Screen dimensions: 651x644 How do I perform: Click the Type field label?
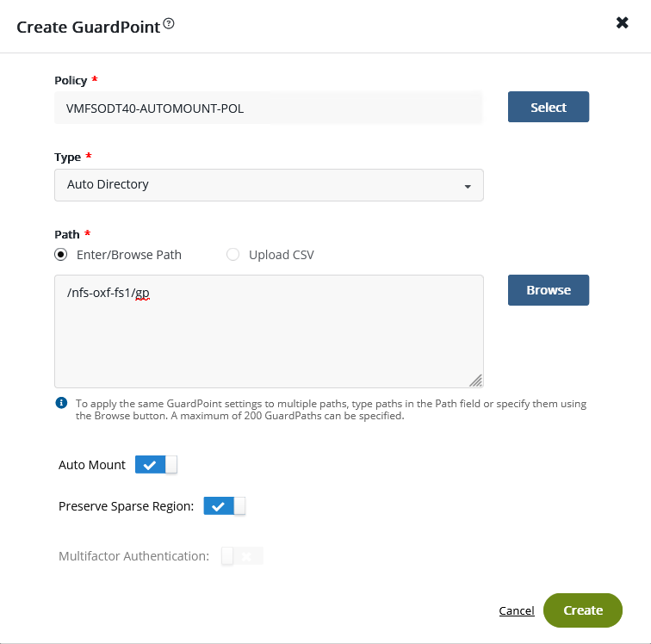pyautogui.click(x=67, y=158)
